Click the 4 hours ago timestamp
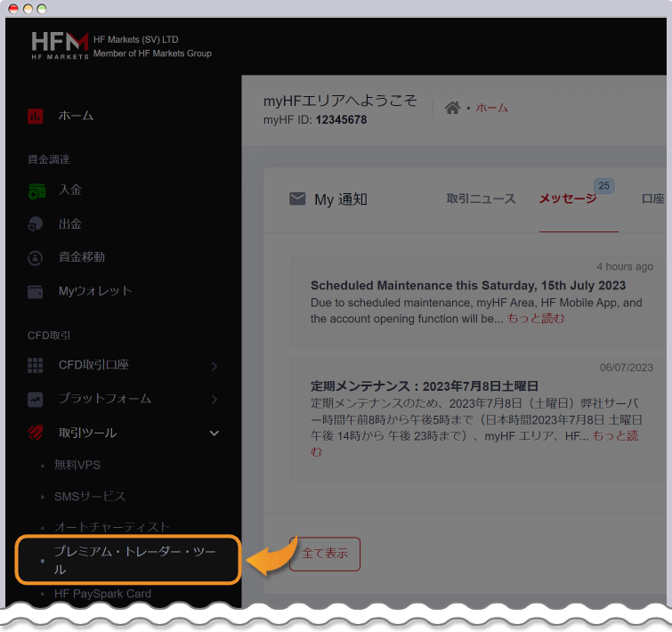The width and height of the screenshot is (672, 632). (x=625, y=266)
